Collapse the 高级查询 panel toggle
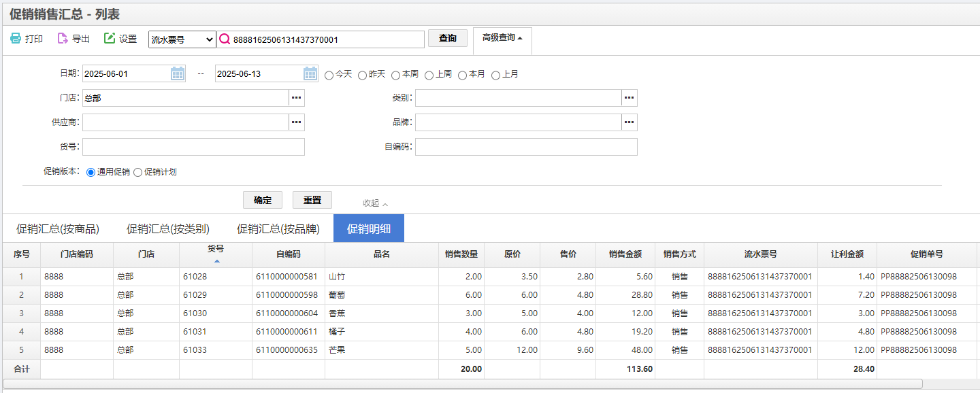The height and width of the screenshot is (393, 980). tap(502, 38)
